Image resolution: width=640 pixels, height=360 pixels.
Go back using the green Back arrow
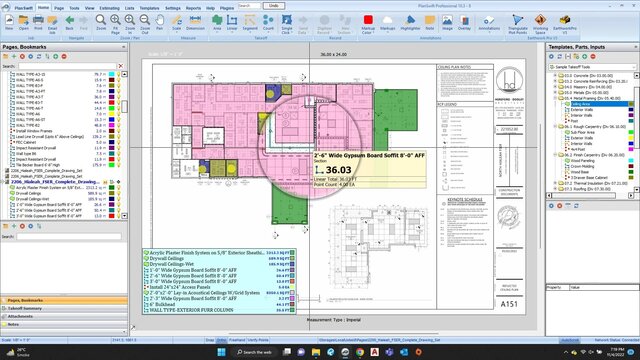(69, 23)
